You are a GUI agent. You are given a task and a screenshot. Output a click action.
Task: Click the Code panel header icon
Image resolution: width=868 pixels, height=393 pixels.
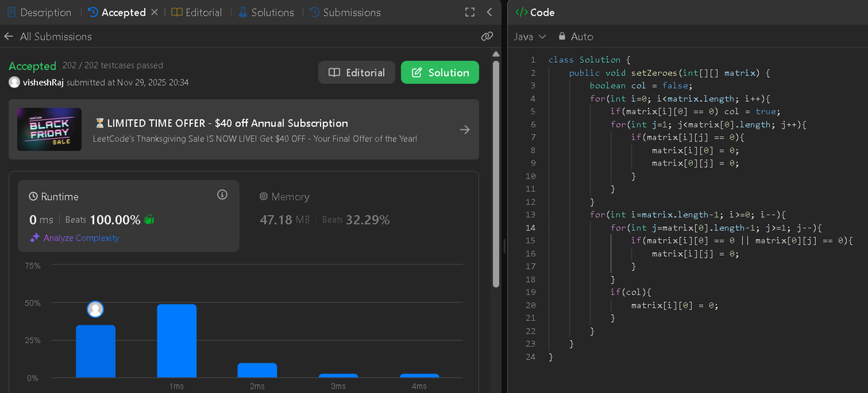(521, 12)
